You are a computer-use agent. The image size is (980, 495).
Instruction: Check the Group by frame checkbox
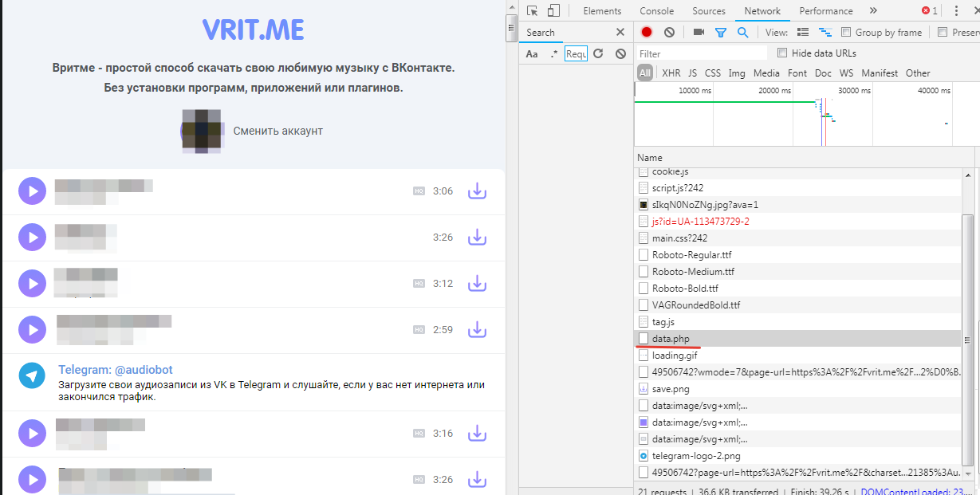tap(844, 33)
